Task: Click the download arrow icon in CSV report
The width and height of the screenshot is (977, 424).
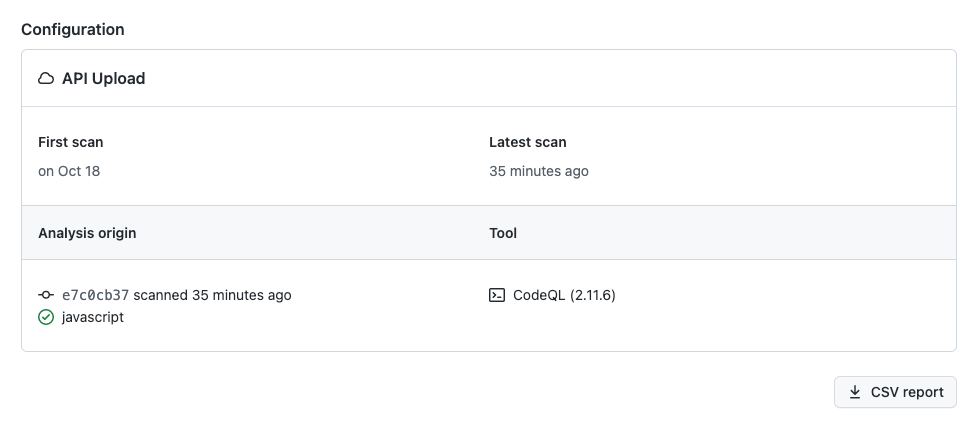Action: pos(855,392)
